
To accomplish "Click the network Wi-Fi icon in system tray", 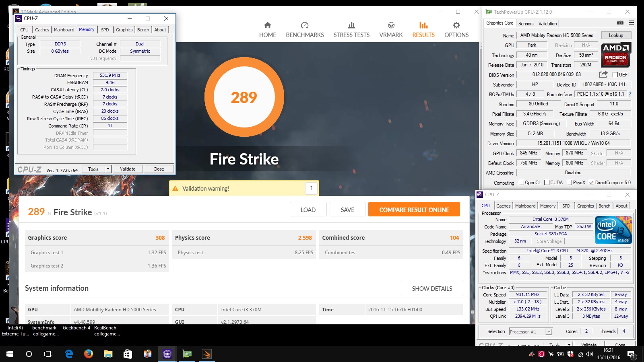I will click(580, 354).
